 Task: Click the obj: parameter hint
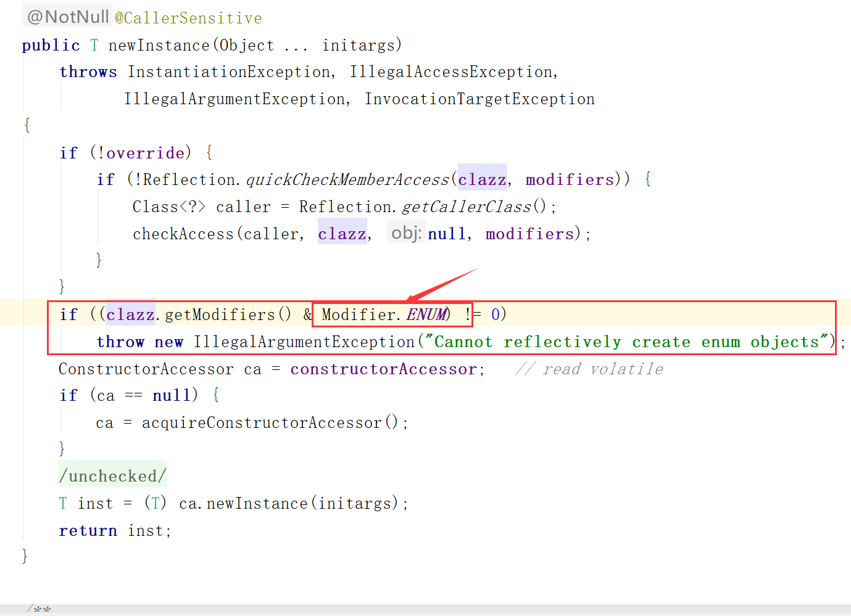(x=406, y=232)
